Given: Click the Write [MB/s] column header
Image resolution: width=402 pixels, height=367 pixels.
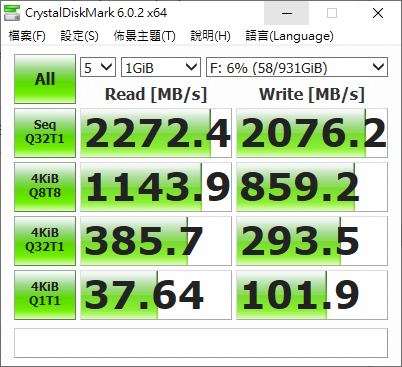Looking at the screenshot, I should pos(312,94).
